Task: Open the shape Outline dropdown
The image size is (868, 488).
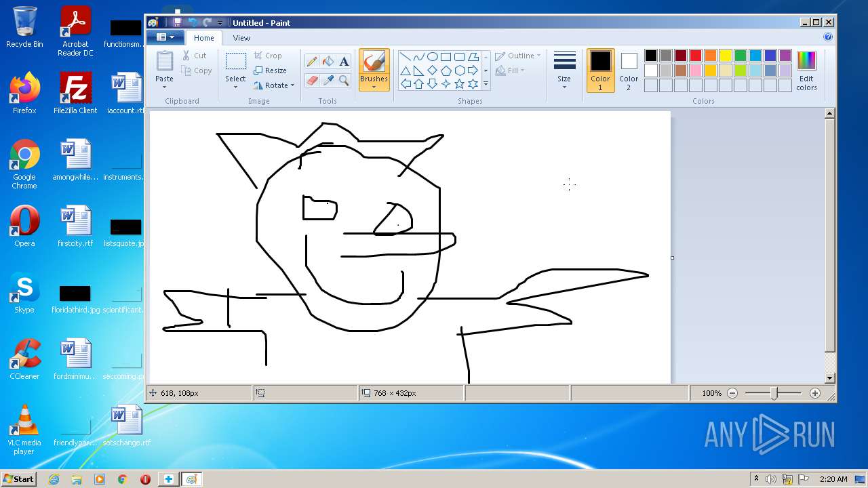Action: click(x=518, y=56)
